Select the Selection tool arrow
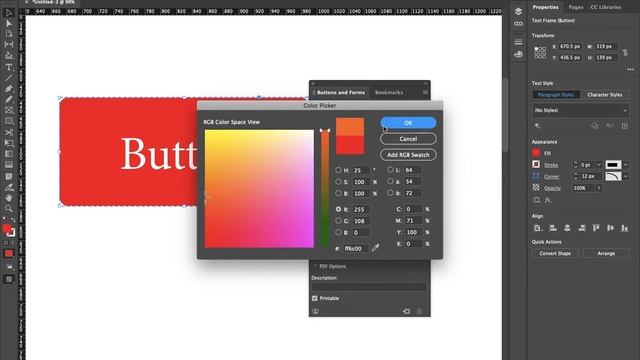Viewport: 640px width, 360px height. (x=9, y=13)
